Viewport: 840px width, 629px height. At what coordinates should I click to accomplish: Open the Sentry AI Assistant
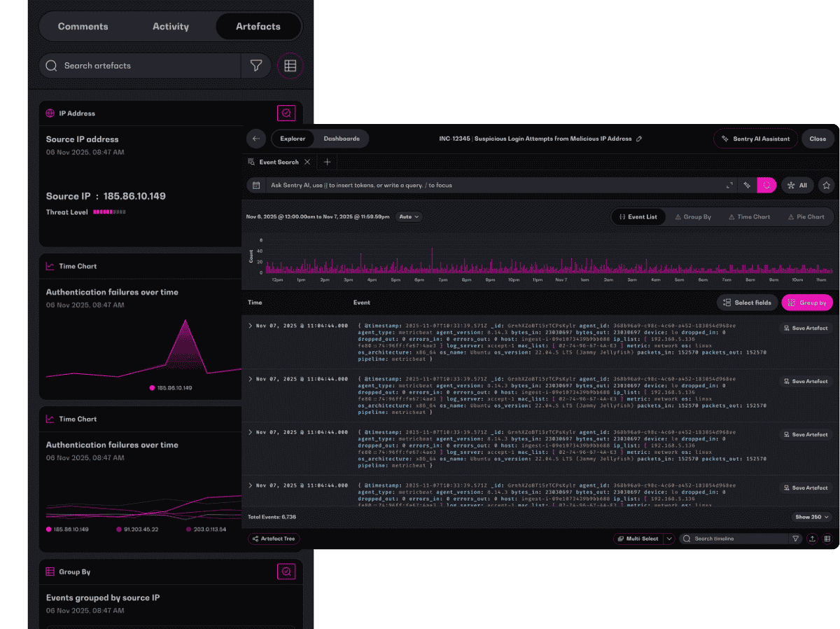point(755,139)
